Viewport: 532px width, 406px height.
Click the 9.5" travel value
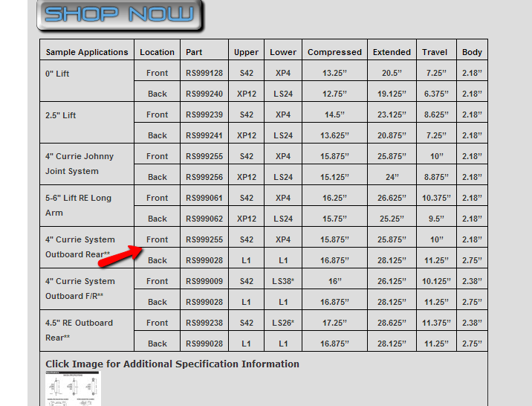point(436,219)
